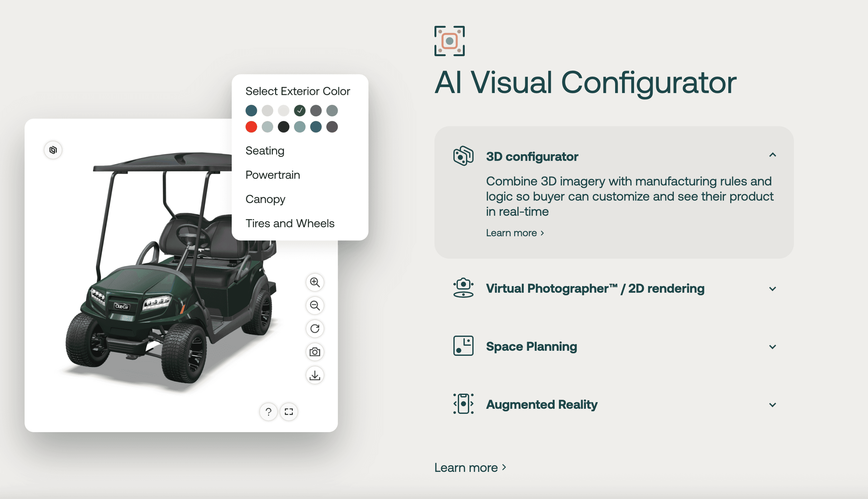Click the download icon in viewer
868x499 pixels.
click(x=315, y=375)
